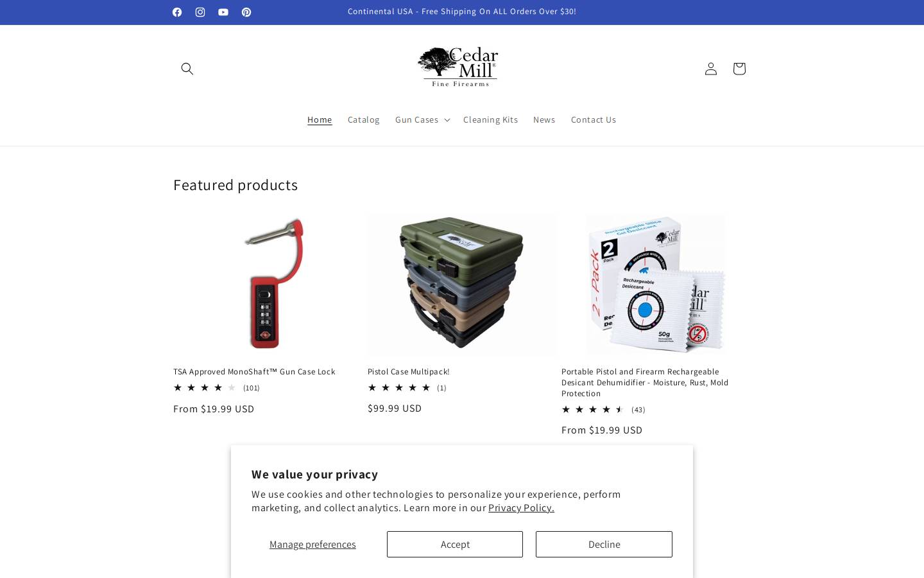Click the account log in icon
This screenshot has width=924, height=578.
point(710,69)
